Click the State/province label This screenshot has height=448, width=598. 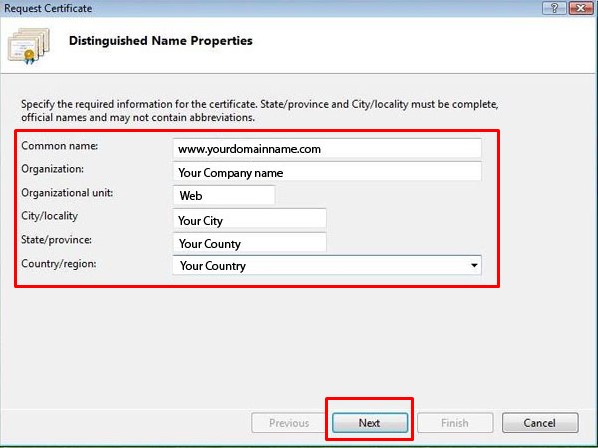(56, 240)
